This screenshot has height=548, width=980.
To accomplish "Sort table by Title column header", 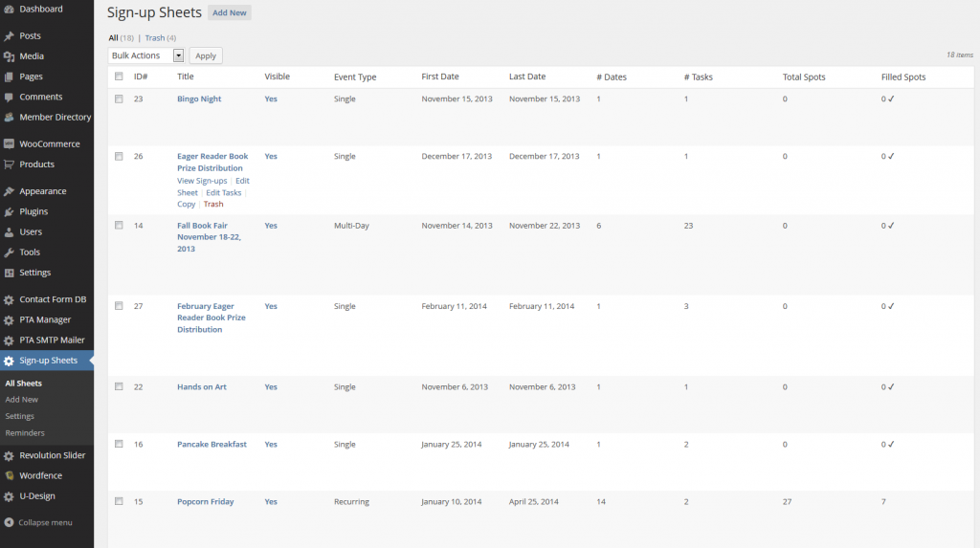I will coord(185,77).
